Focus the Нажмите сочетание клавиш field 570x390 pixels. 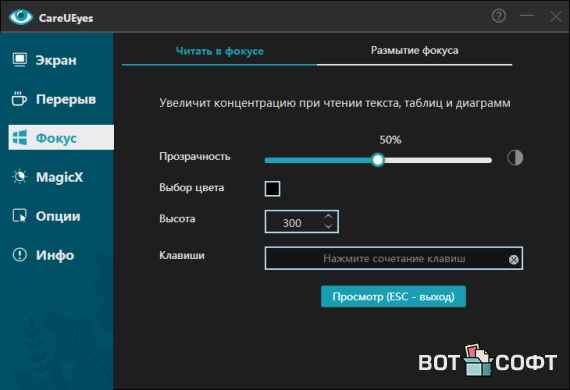click(x=394, y=258)
